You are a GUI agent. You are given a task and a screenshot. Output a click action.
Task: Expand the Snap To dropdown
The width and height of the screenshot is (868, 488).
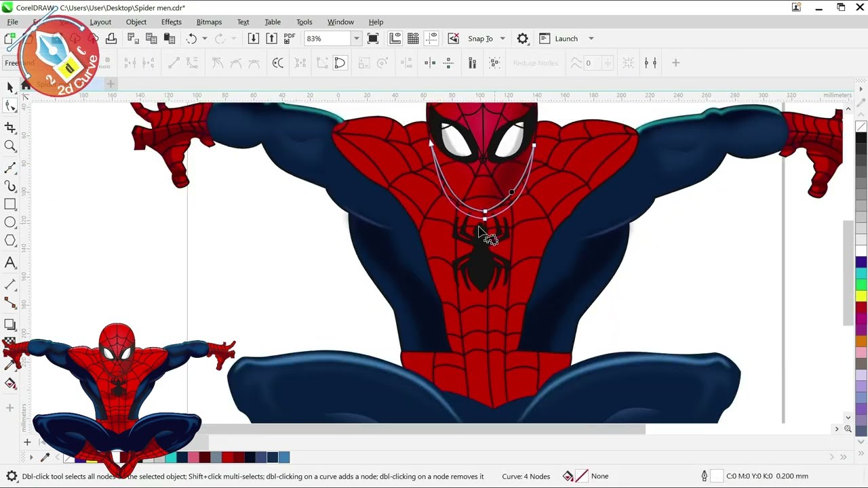click(x=502, y=39)
